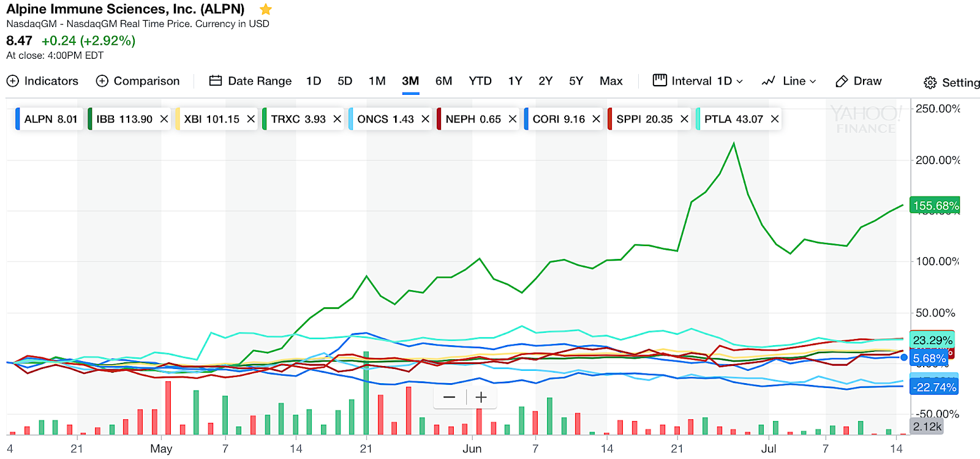This screenshot has height=459, width=980.
Task: Click the Alpine Immune Sciences, Inc. title
Action: pyautogui.click(x=125, y=9)
